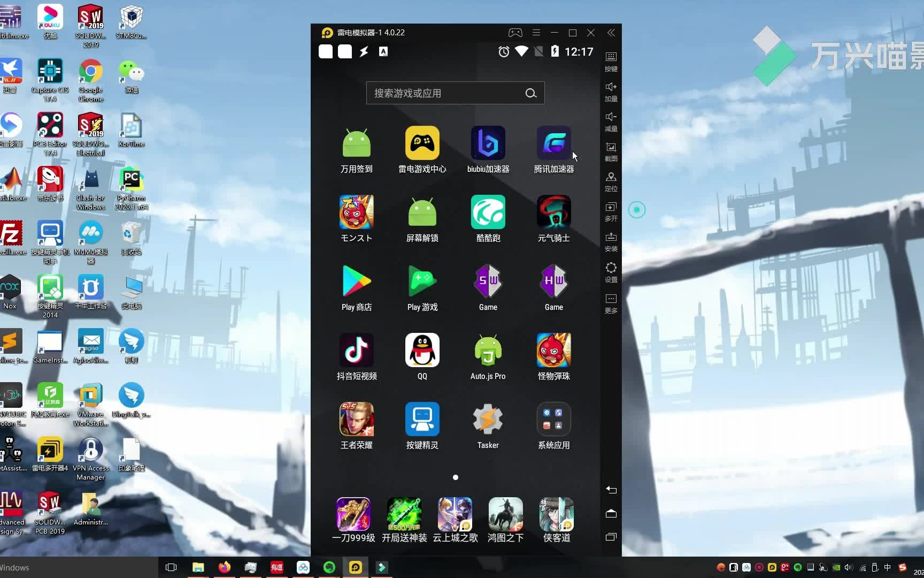Open the 定位 location tool
Screen dimensions: 924x578
[611, 181]
